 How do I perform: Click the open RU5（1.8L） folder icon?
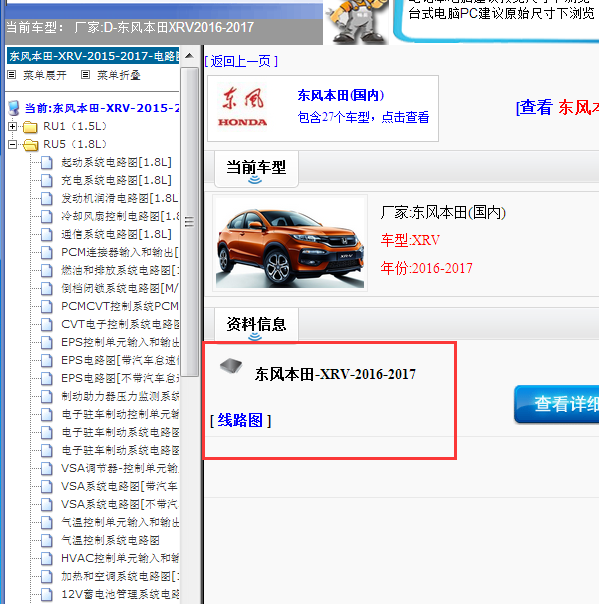[x=30, y=145]
